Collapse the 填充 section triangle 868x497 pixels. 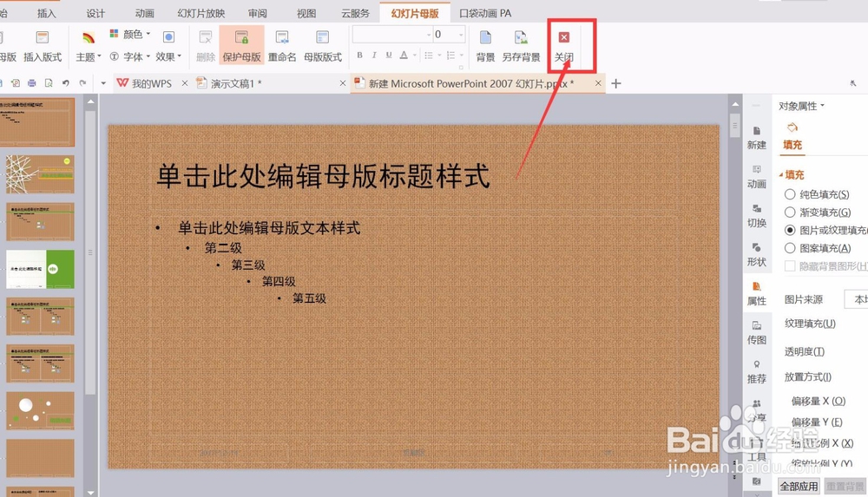(x=781, y=175)
